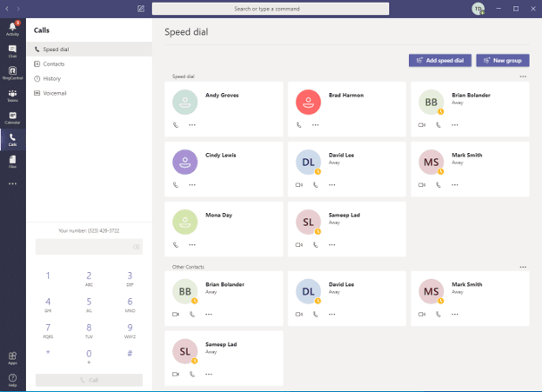Click Add speed dial button
This screenshot has height=392, width=542.
(440, 61)
